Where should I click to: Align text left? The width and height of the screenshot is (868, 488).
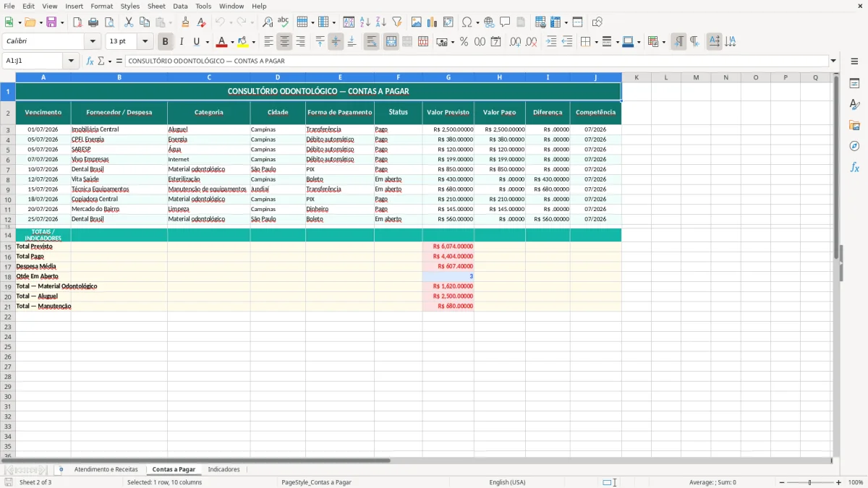[268, 42]
